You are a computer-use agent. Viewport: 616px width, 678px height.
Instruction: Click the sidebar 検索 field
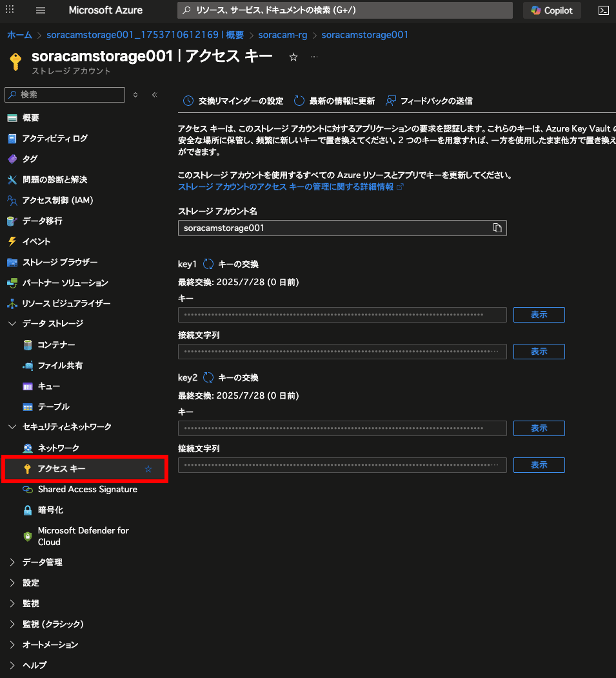click(x=65, y=95)
